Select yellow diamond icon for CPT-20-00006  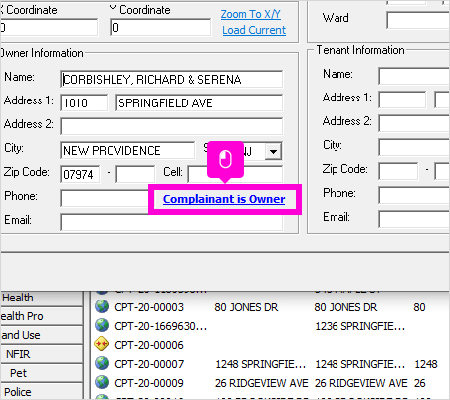[102, 344]
